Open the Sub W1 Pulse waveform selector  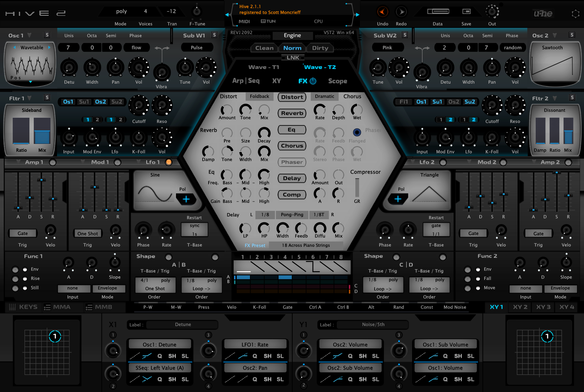tap(197, 48)
